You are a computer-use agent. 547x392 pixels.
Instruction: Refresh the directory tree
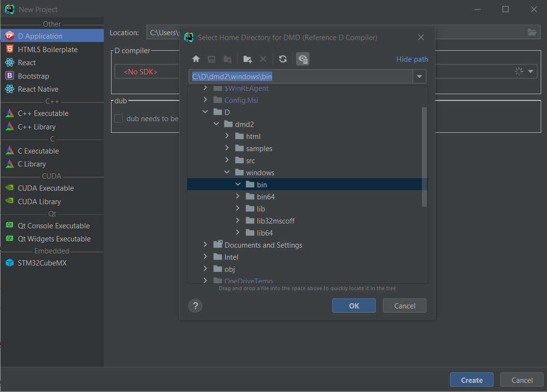[283, 59]
